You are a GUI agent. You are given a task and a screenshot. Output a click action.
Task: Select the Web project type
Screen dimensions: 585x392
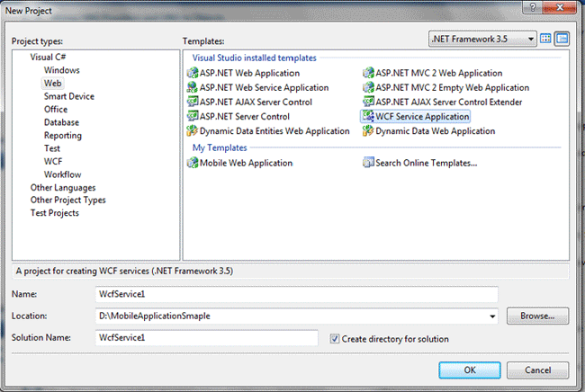tap(52, 83)
